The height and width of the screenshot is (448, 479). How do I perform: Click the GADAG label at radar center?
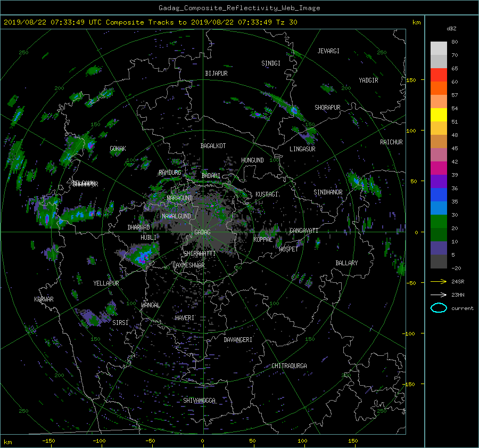click(202, 232)
